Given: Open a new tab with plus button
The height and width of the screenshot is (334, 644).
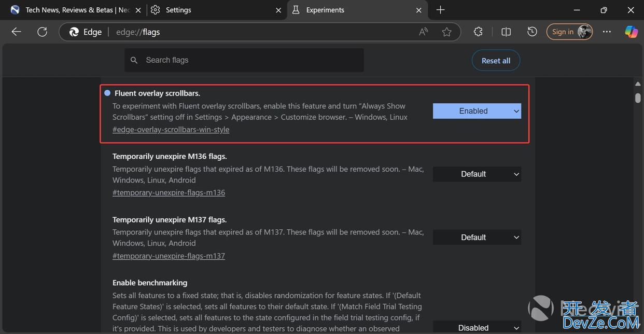Looking at the screenshot, I should tap(440, 10).
